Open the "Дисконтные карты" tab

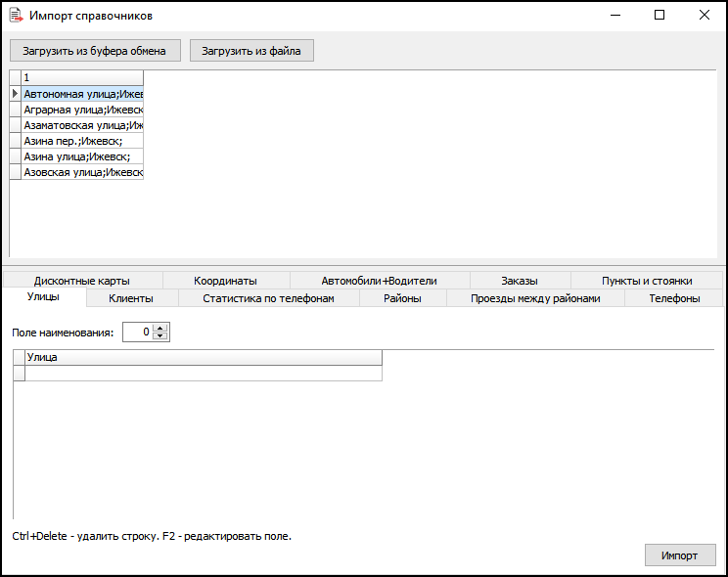point(81,281)
